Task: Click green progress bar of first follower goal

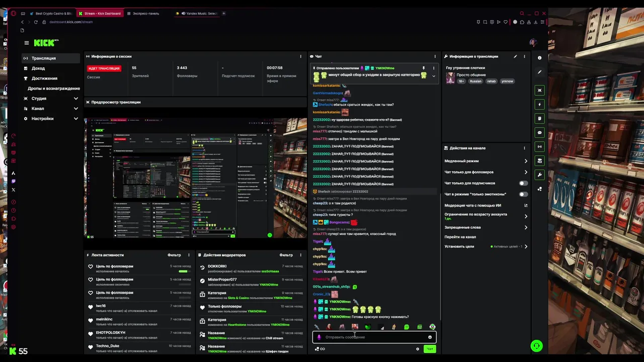Action: [183, 271]
